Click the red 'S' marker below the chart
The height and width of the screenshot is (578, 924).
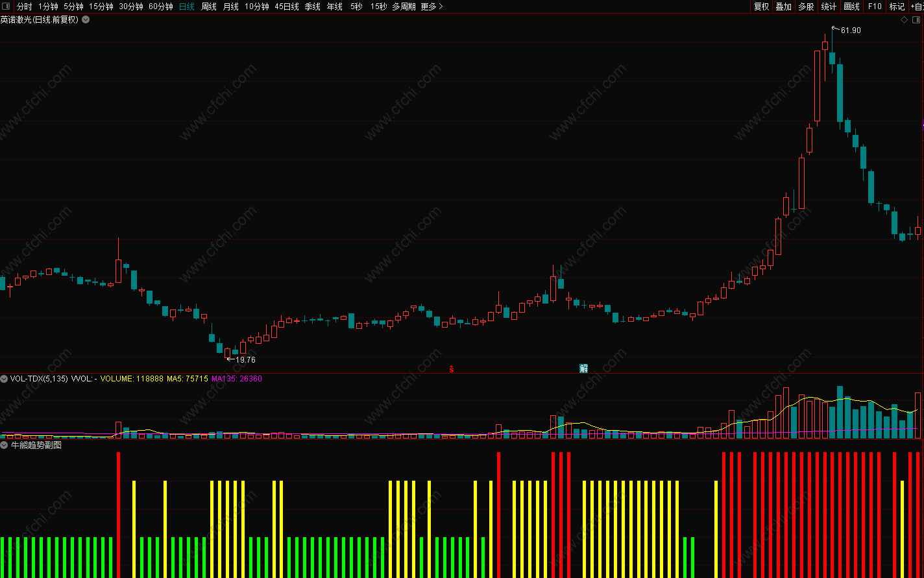(452, 369)
